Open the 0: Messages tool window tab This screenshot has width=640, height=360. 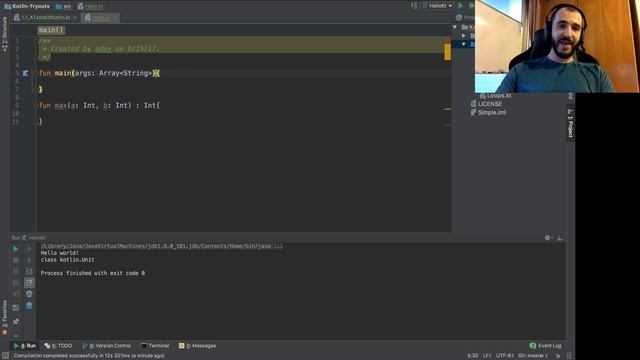[x=198, y=346]
